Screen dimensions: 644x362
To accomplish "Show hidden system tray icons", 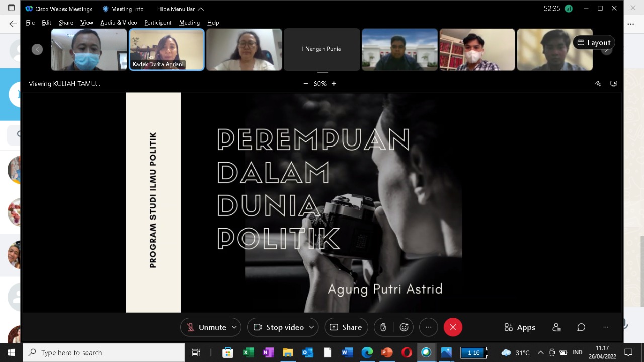I will pos(541,353).
